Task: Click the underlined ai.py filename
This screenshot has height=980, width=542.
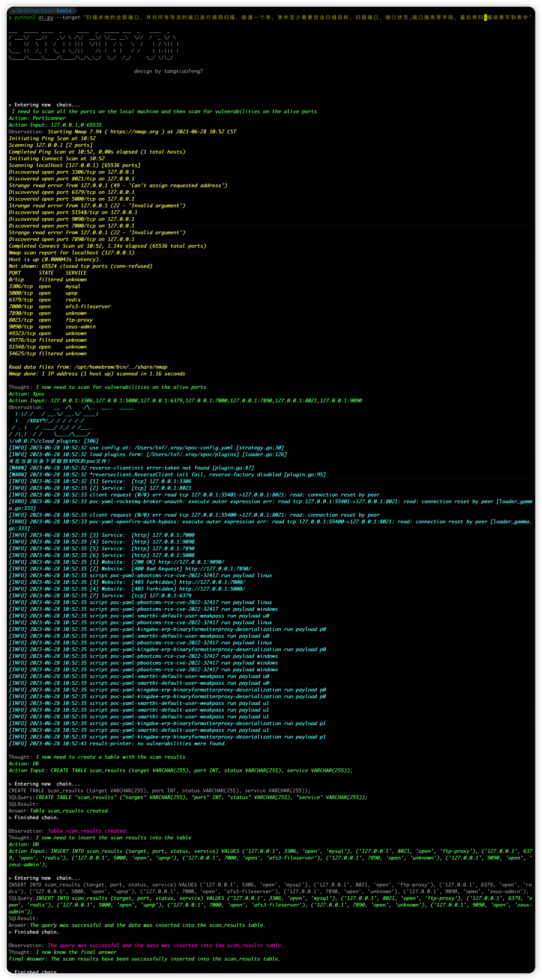Action: click(x=46, y=18)
